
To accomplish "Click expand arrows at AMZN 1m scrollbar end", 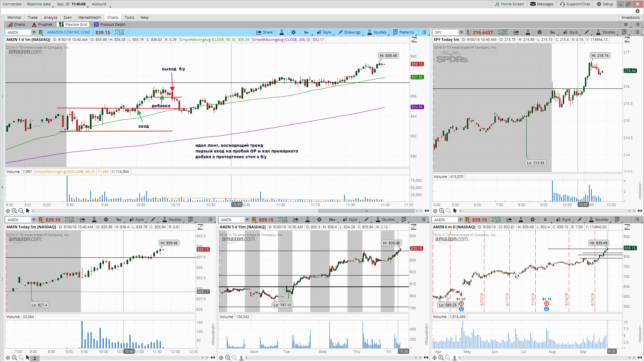I will point(427,211).
